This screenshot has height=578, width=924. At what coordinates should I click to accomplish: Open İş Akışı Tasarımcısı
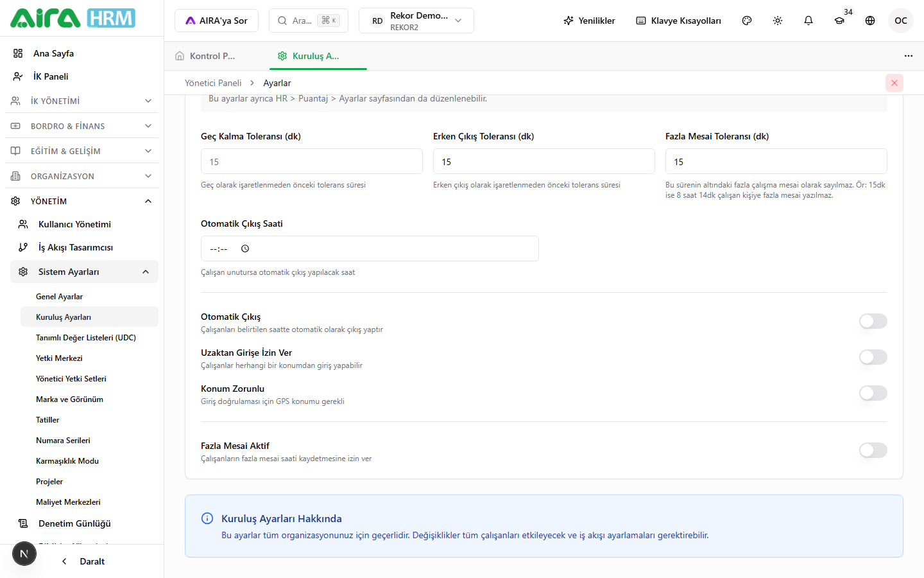(x=84, y=247)
